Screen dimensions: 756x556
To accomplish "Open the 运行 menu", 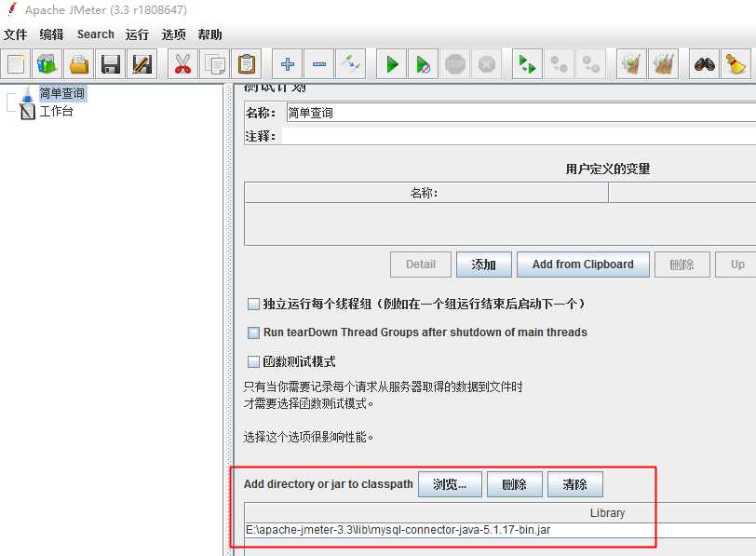I will (137, 34).
